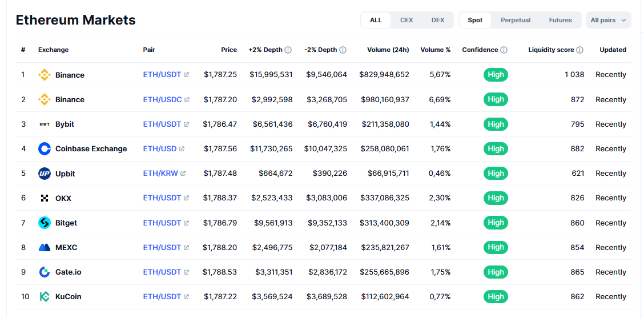This screenshot has width=644, height=318.
Task: Open the ETH/USDT pair link on OKX
Action: click(x=162, y=198)
